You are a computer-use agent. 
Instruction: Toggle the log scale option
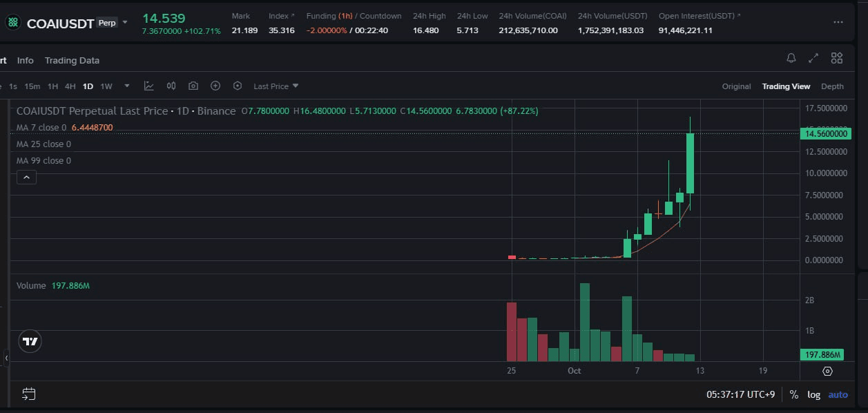point(814,394)
